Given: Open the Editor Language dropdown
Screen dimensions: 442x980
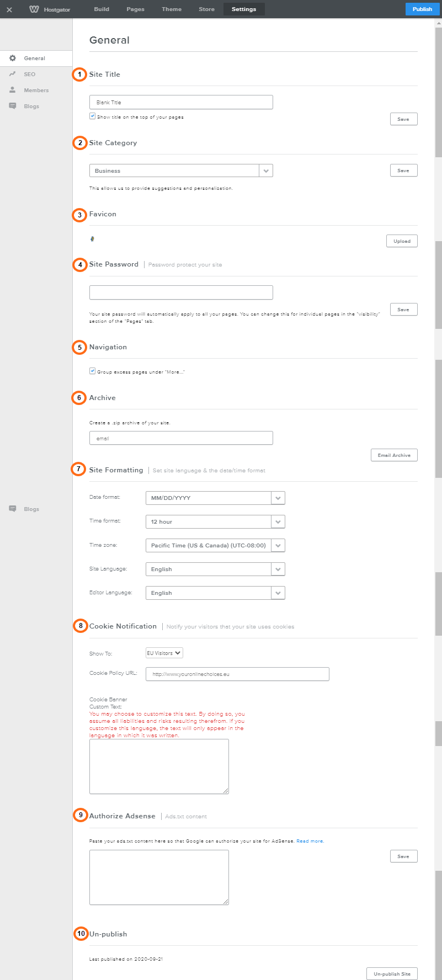Looking at the screenshot, I should 215,593.
